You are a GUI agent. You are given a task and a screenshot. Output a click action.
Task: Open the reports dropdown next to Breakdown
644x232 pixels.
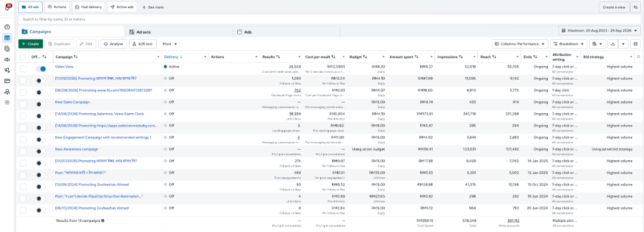tap(597, 44)
